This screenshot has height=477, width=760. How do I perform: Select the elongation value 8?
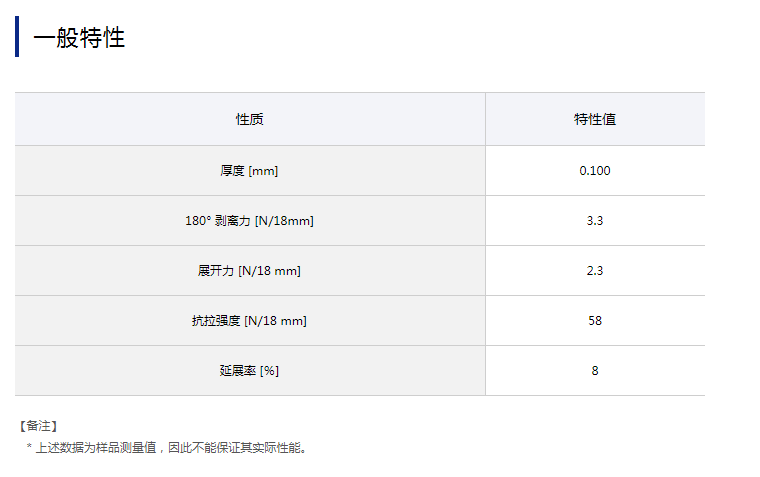tap(594, 371)
